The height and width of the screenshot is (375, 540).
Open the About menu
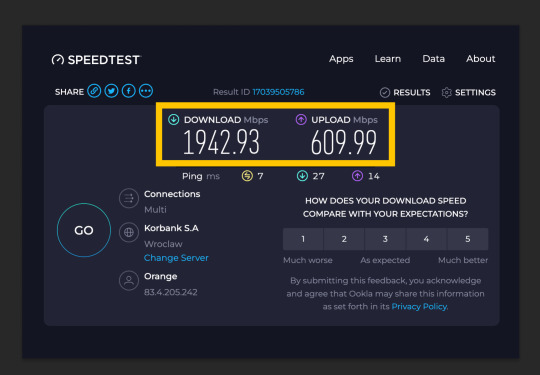[481, 59]
